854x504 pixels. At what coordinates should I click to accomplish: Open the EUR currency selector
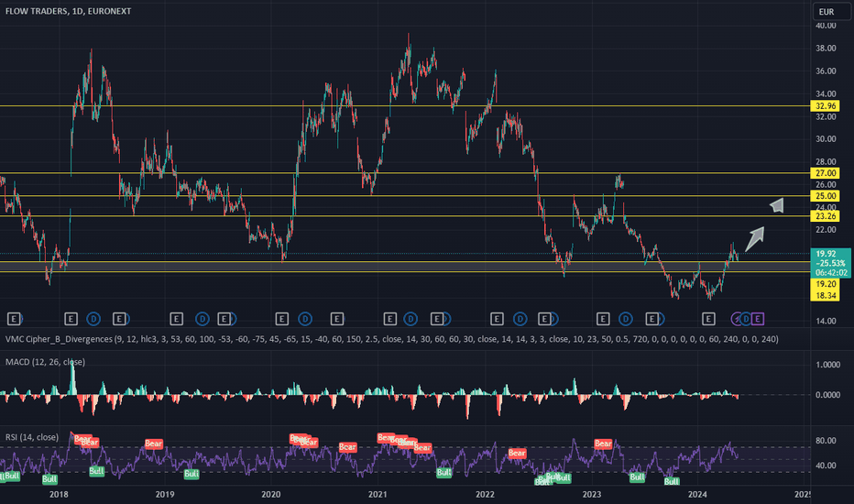pyautogui.click(x=830, y=11)
